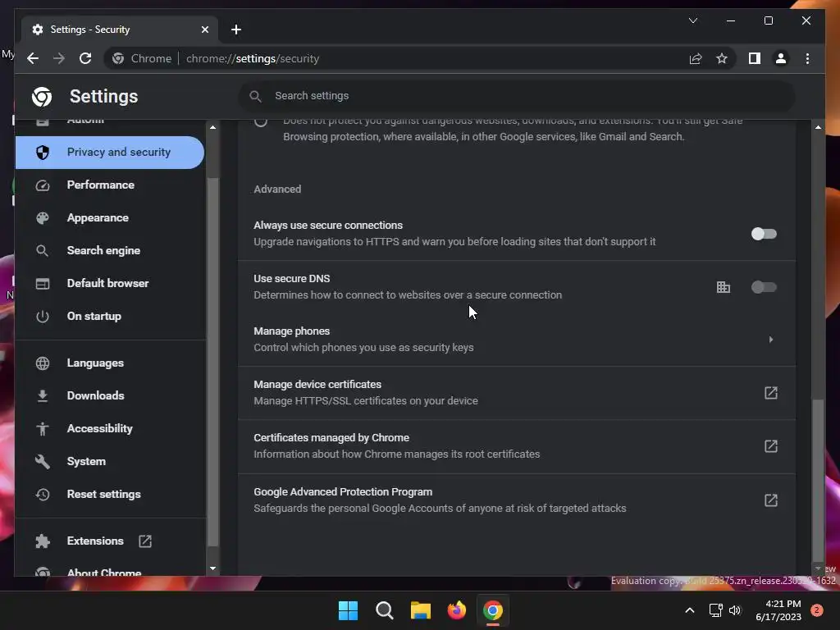
Task: Click the sidebar scroll up arrow
Action: tap(212, 127)
